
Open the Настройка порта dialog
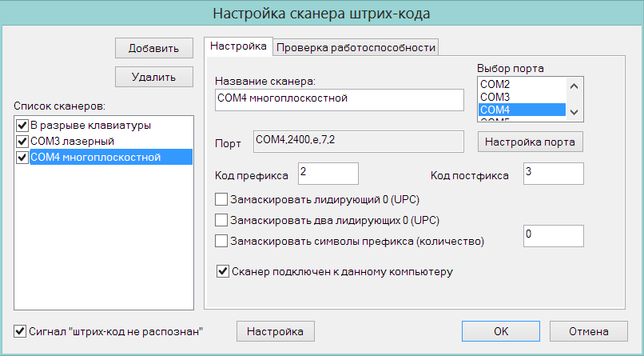[530, 142]
